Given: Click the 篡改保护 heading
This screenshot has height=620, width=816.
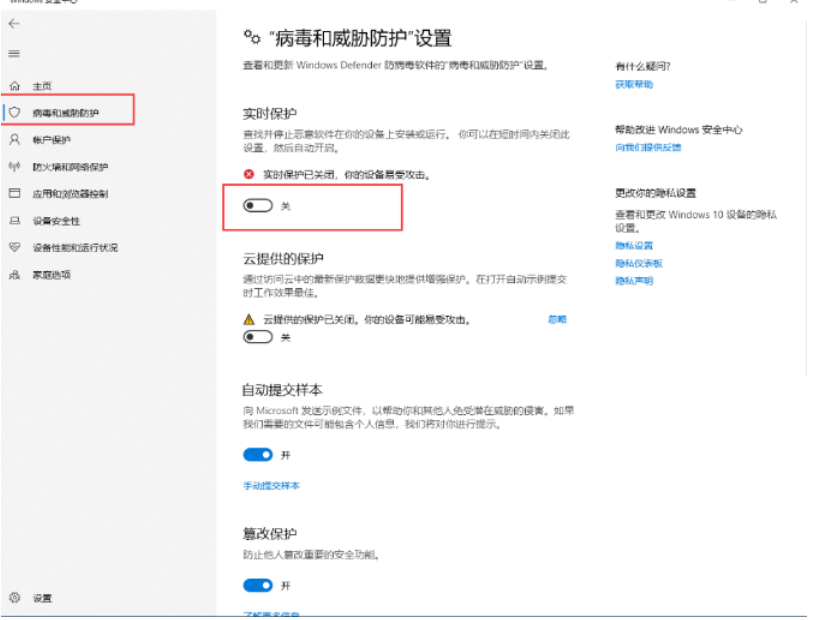Looking at the screenshot, I should click(270, 533).
